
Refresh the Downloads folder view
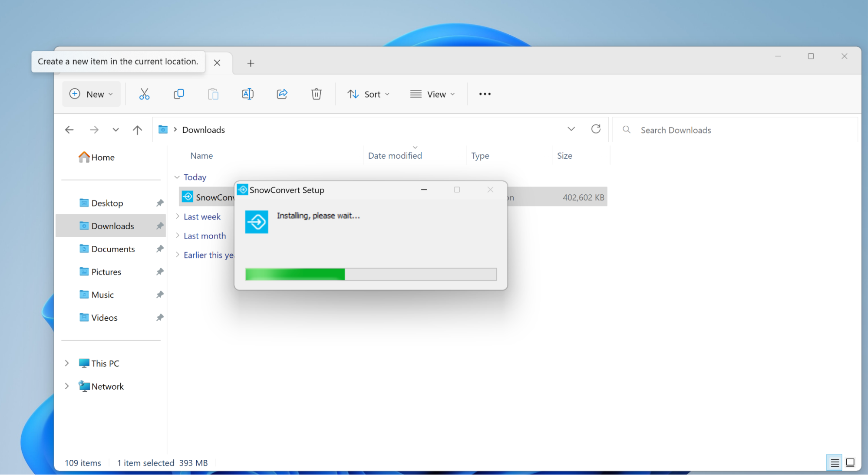tap(596, 129)
